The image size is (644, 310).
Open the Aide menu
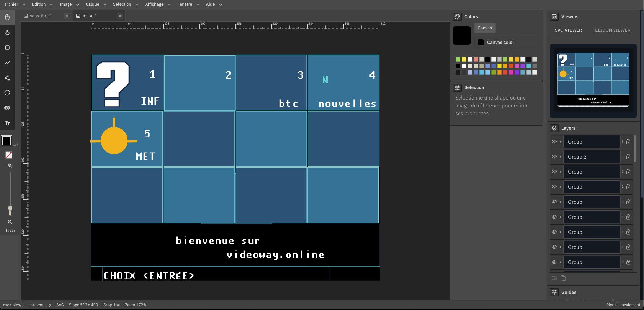coord(214,4)
